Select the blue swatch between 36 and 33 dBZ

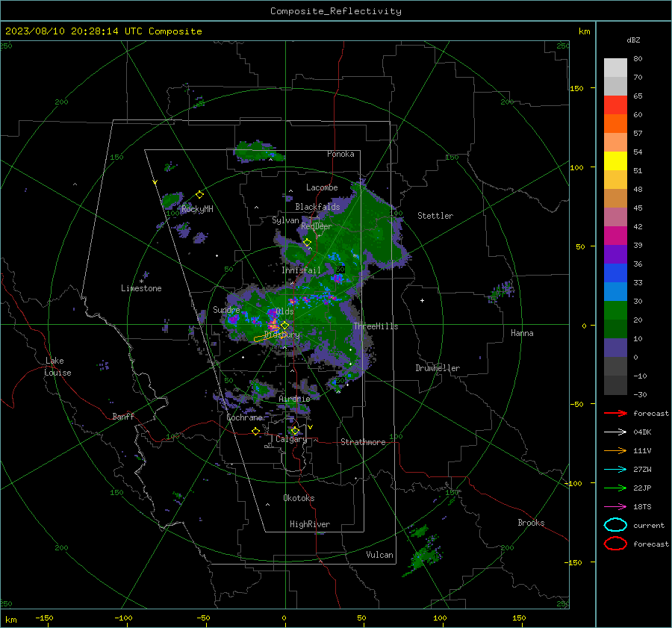tap(615, 273)
